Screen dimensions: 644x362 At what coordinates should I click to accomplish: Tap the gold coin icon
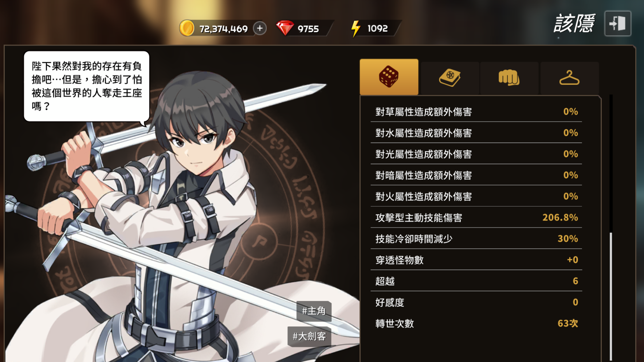pyautogui.click(x=187, y=28)
